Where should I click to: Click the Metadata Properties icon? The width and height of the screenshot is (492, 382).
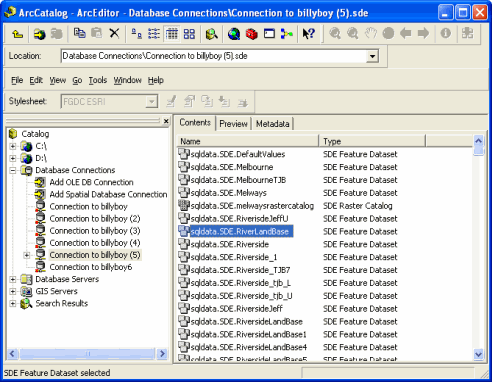click(x=189, y=101)
